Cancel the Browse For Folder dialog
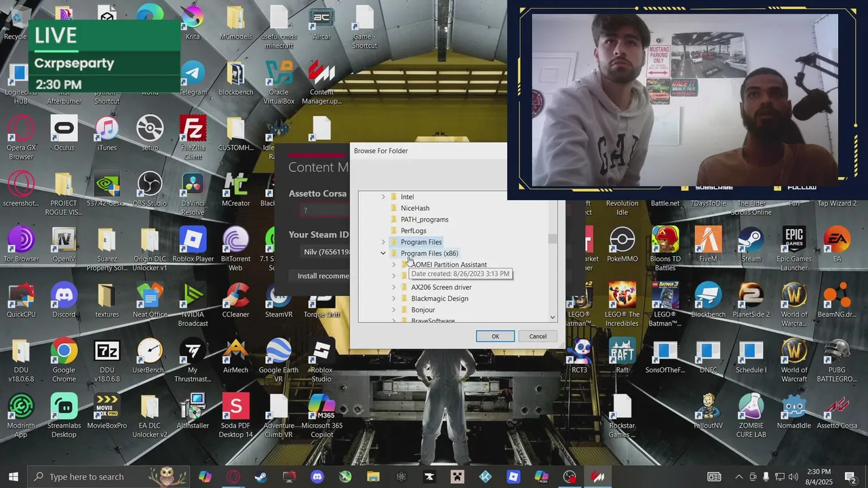Viewport: 868px width, 488px height. coord(538,336)
